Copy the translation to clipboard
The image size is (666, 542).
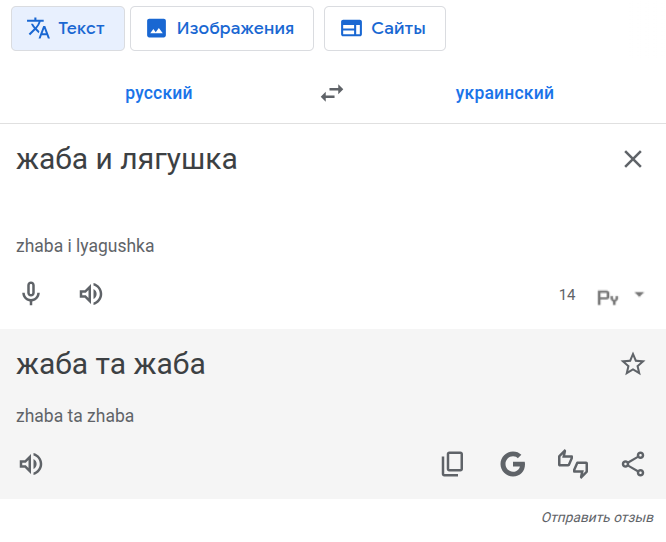point(453,464)
